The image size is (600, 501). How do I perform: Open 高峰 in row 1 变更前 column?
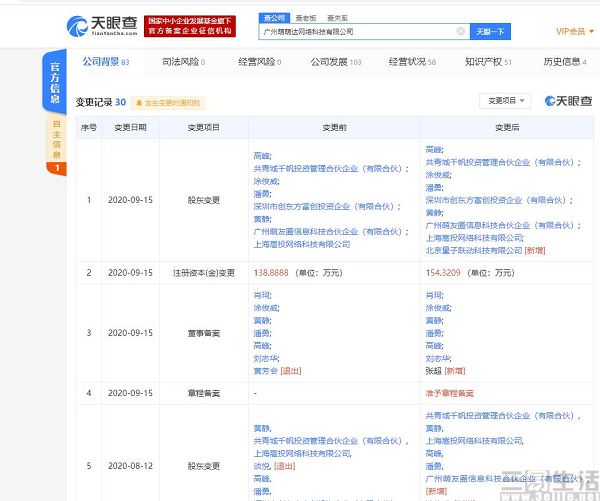[262, 156]
